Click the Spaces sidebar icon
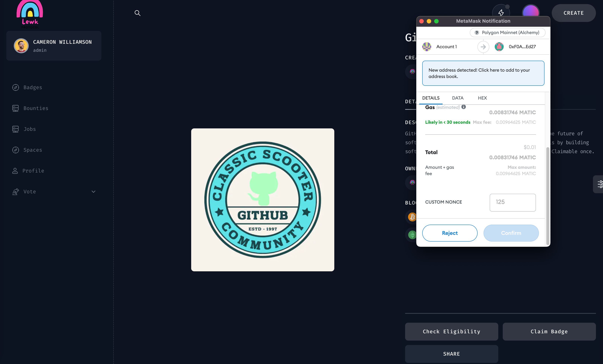This screenshot has width=603, height=364. pos(15,150)
